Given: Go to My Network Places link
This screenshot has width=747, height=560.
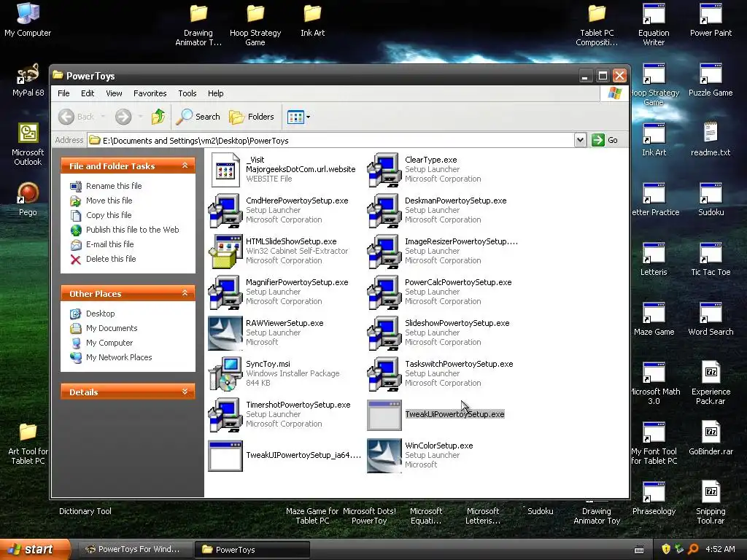Looking at the screenshot, I should coord(111,357).
